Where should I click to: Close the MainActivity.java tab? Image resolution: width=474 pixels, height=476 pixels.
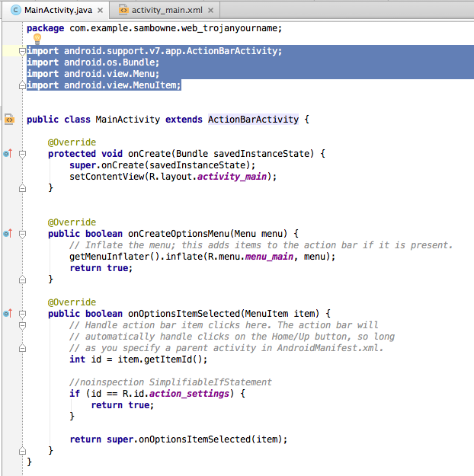(100, 11)
